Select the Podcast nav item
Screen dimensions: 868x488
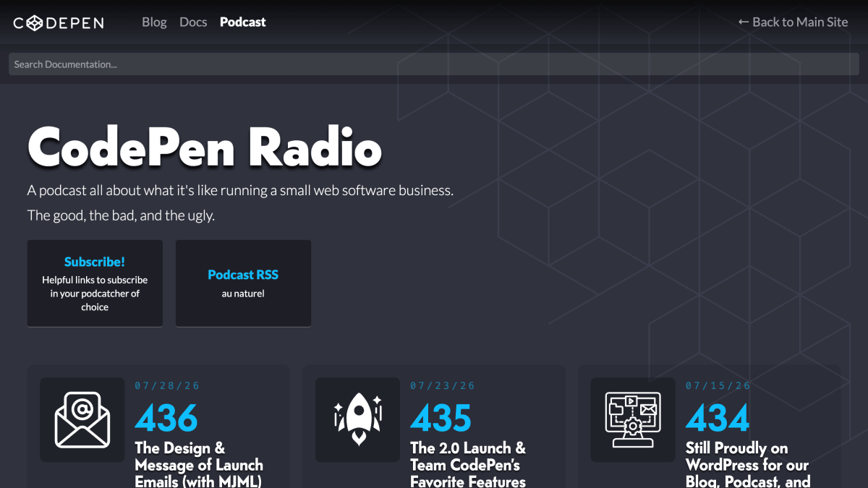[x=243, y=22]
